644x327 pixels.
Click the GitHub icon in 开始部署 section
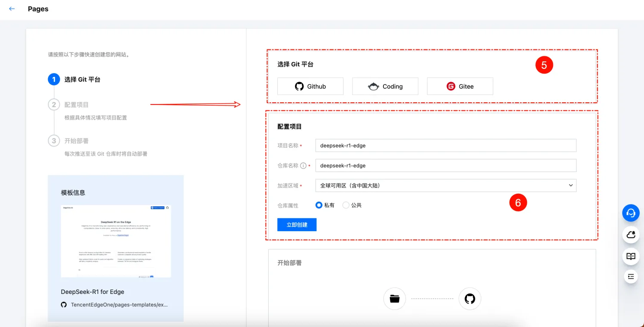point(470,299)
